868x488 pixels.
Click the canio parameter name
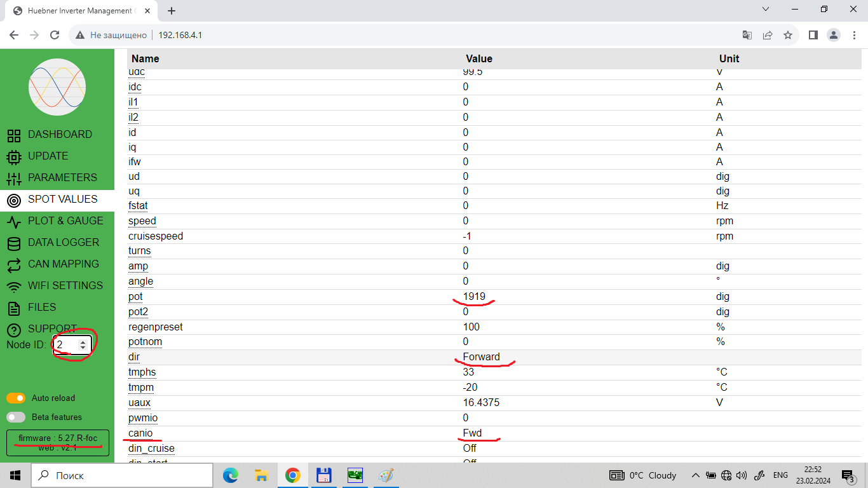140,433
